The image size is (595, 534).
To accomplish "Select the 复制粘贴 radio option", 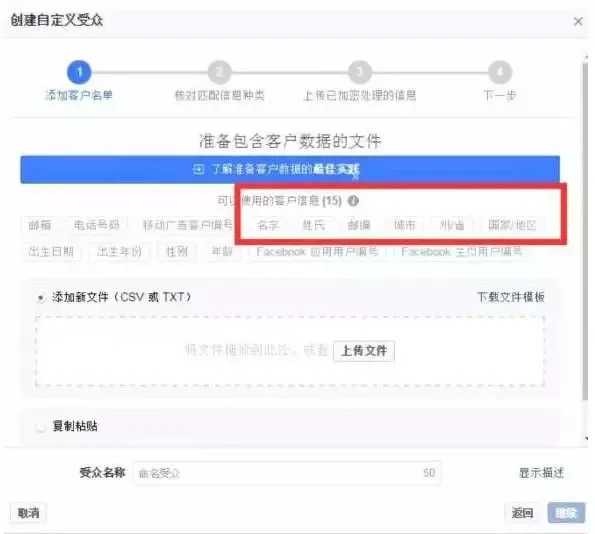I will 41,427.
